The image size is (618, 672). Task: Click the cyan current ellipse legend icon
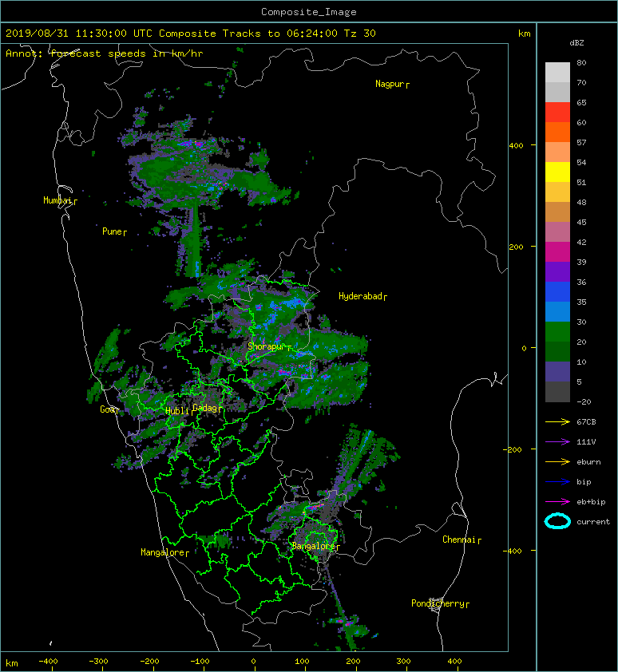[557, 521]
